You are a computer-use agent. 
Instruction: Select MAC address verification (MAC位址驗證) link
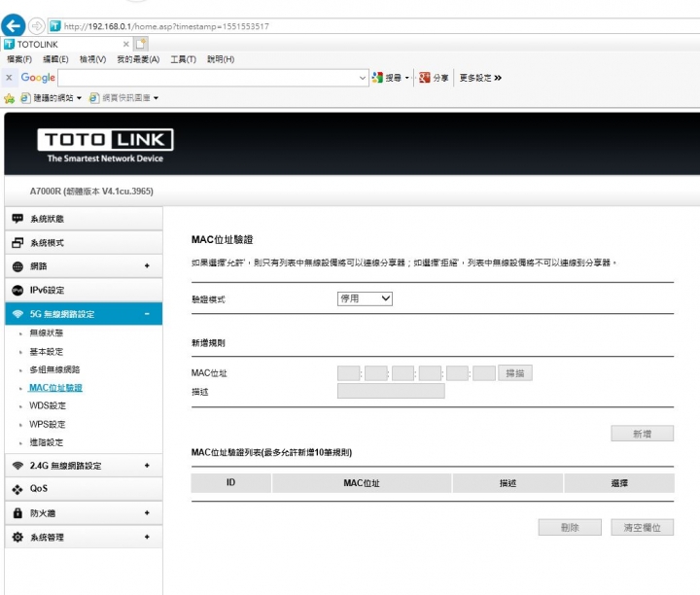tap(55, 388)
